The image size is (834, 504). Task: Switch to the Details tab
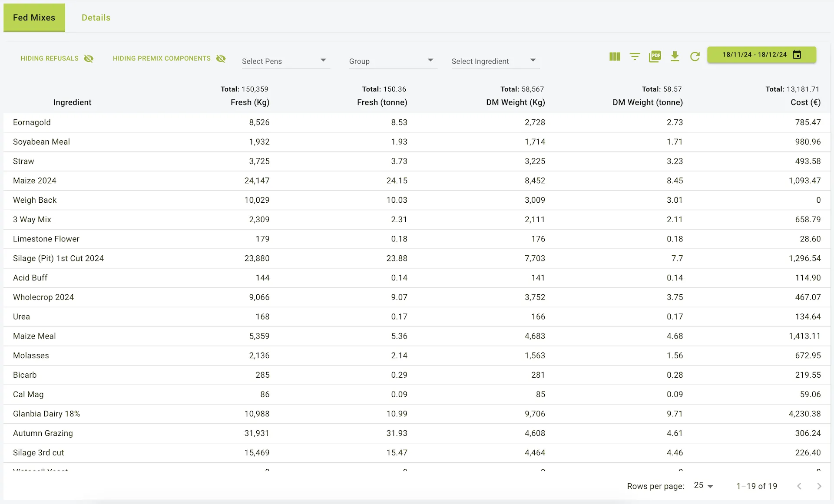point(96,18)
